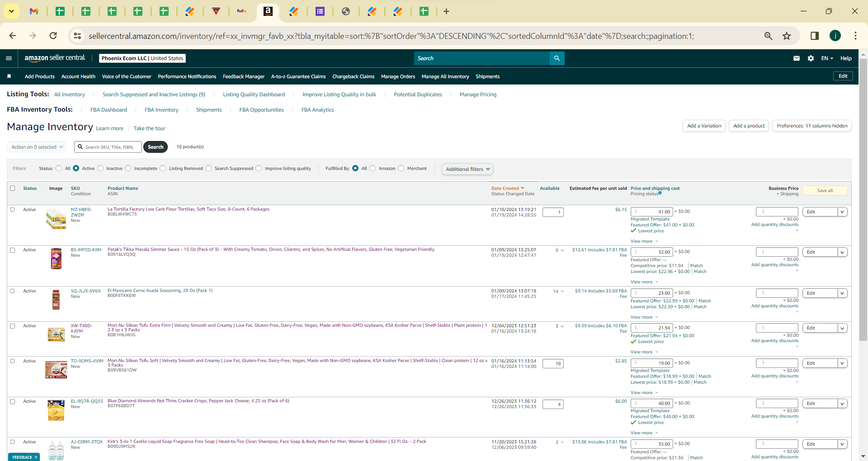Open the Blue Diamond Nut Thins thumbnail

(56, 410)
